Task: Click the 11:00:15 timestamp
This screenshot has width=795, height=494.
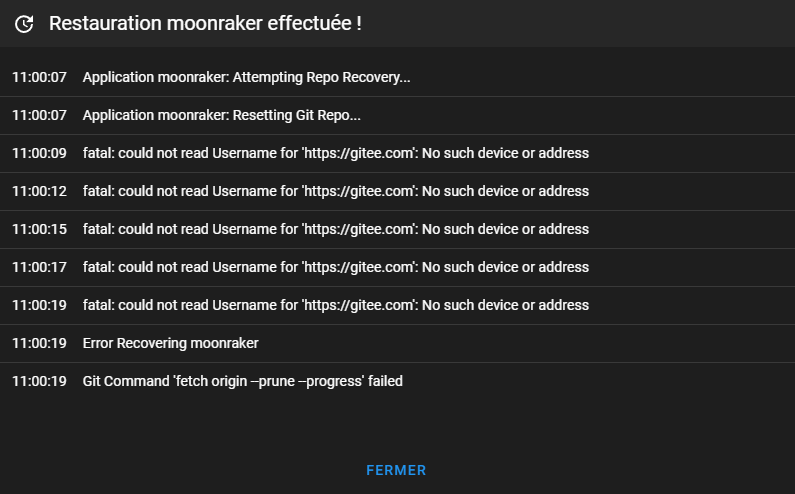Action: (39, 229)
